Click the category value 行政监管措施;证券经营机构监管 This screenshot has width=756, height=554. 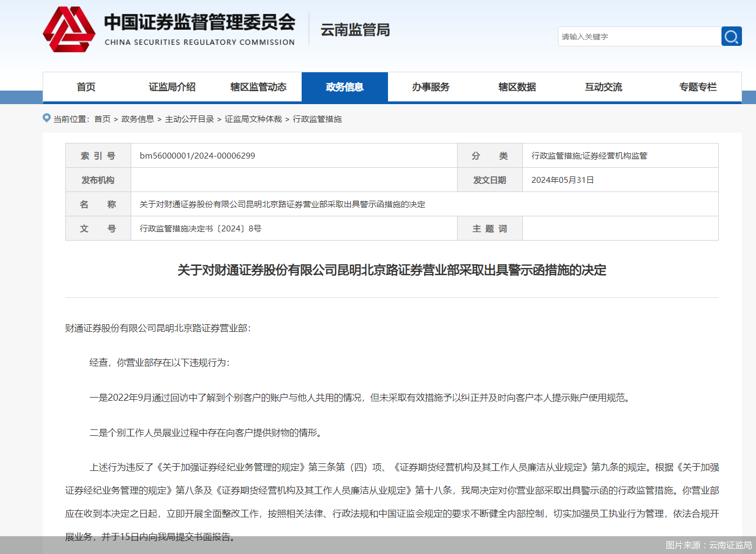589,155
